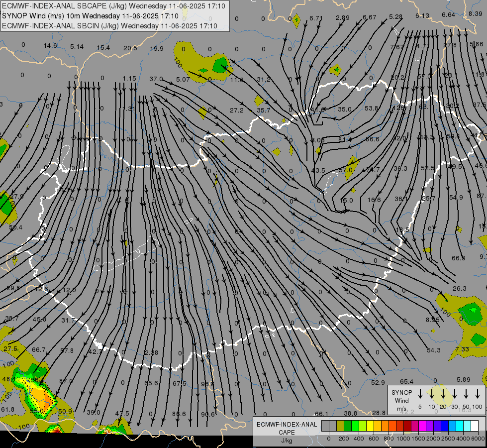Click the wind arrow above 20 in SYNOP legend

(443, 394)
